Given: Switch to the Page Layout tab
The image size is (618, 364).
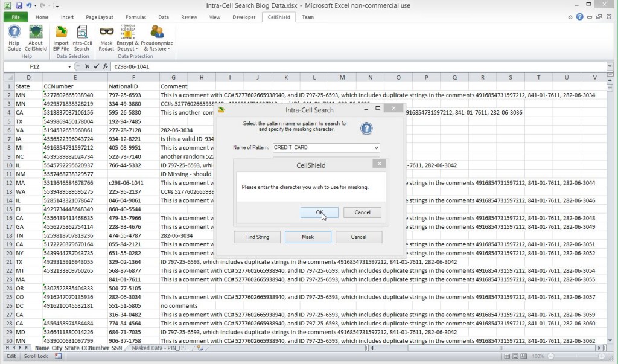Looking at the screenshot, I should (100, 17).
